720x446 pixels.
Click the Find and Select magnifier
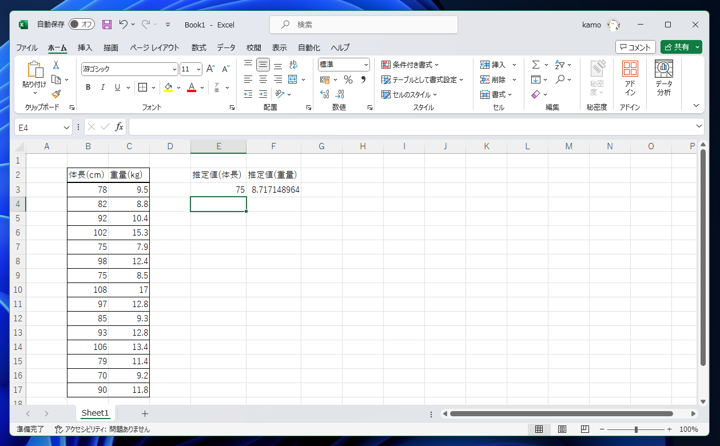tap(560, 79)
